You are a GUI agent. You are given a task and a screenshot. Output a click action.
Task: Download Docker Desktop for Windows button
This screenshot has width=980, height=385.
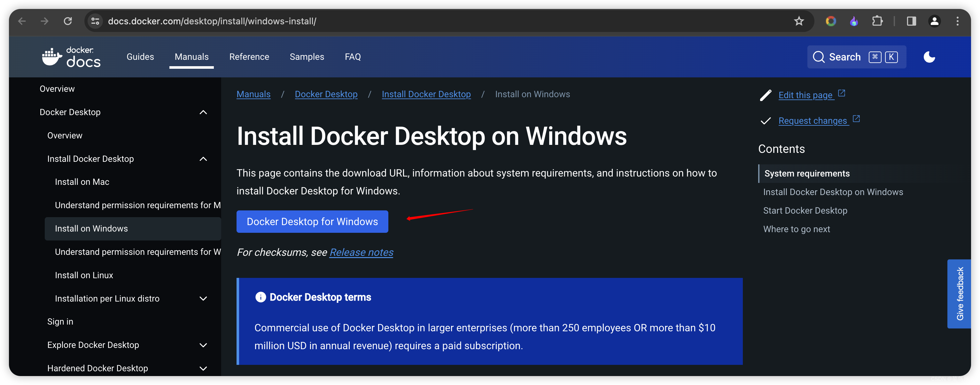312,221
